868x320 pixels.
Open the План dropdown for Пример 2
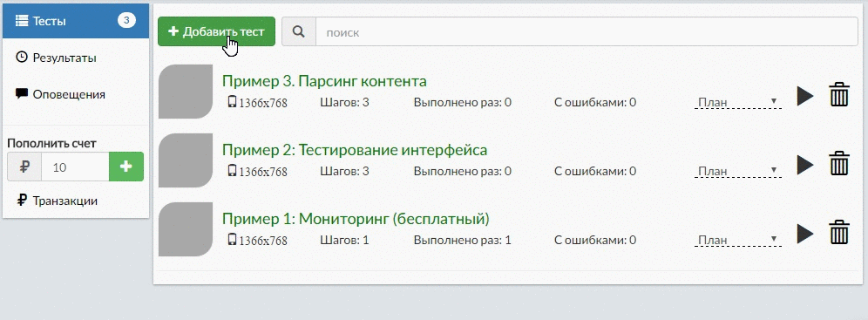737,171
